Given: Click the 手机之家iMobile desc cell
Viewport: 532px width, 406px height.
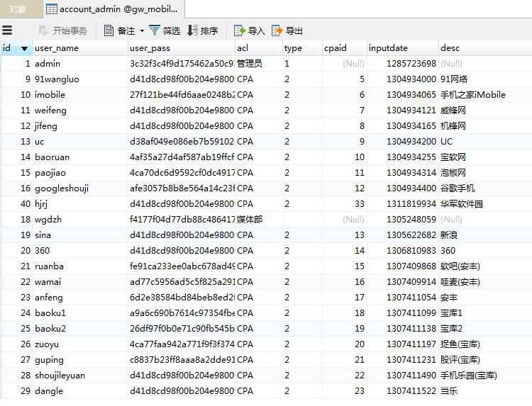Looking at the screenshot, I should 485,94.
